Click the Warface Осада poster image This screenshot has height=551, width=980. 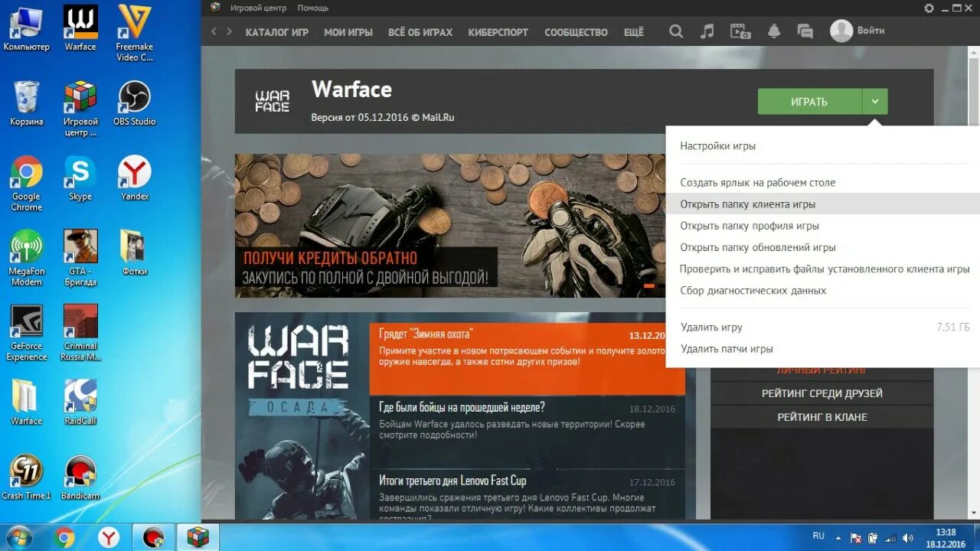click(302, 416)
